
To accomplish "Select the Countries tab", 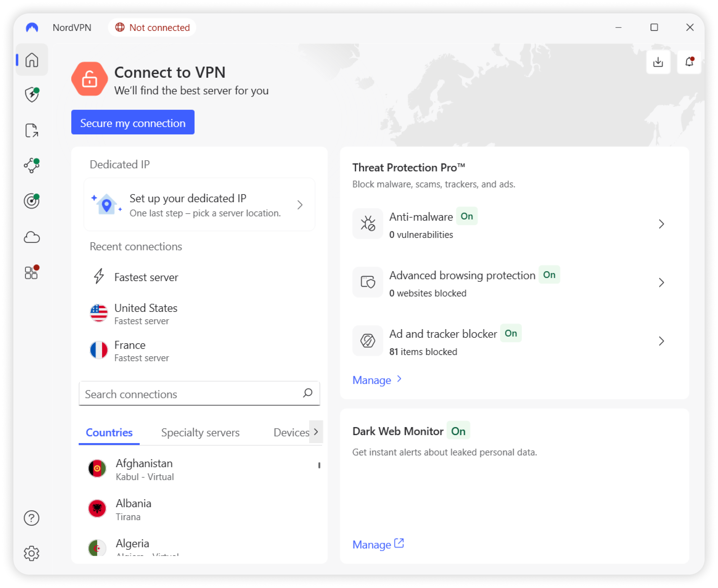I will (x=109, y=433).
